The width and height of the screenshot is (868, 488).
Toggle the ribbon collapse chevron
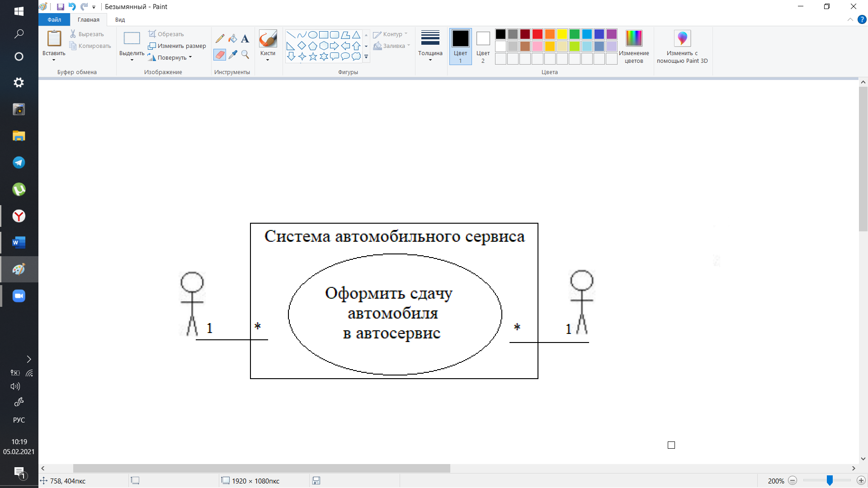pyautogui.click(x=850, y=19)
